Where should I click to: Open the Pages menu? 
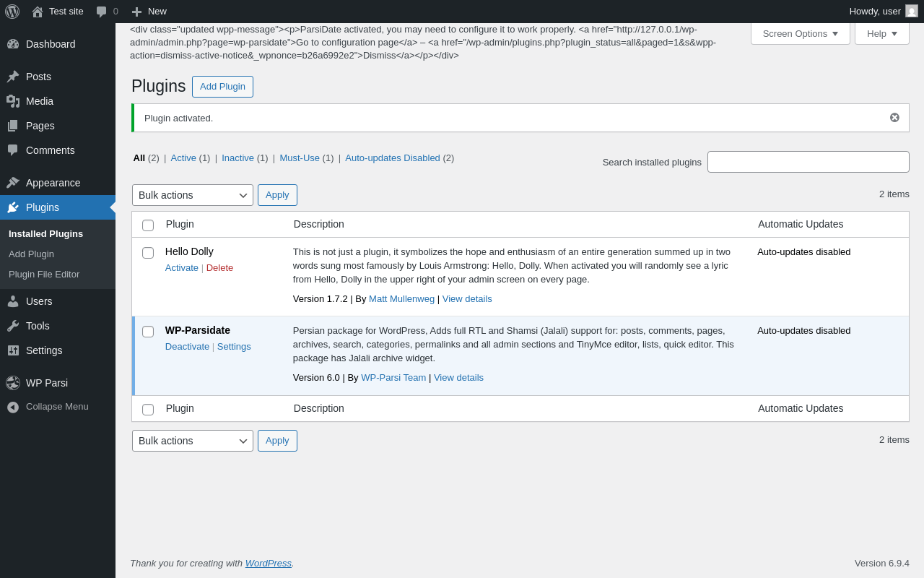pos(58,126)
